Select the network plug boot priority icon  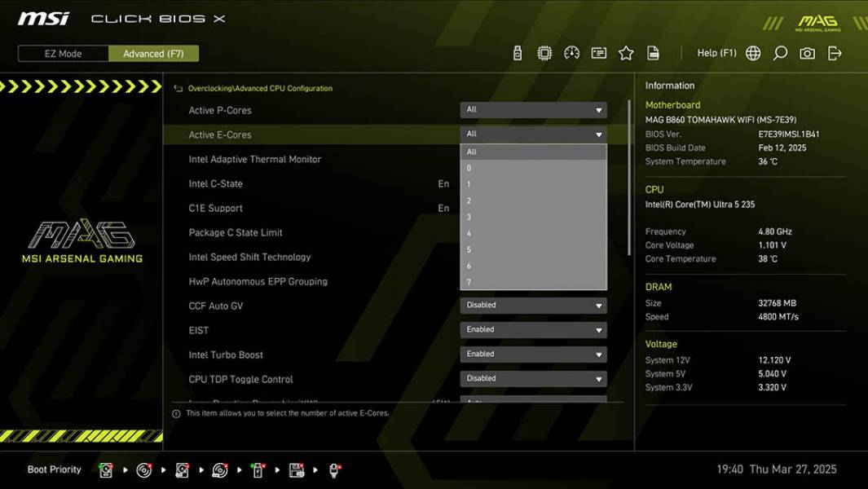click(x=334, y=470)
